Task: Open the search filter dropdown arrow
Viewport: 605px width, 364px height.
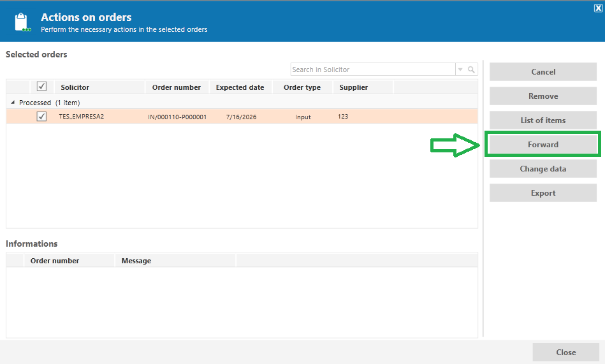Action: pos(460,69)
